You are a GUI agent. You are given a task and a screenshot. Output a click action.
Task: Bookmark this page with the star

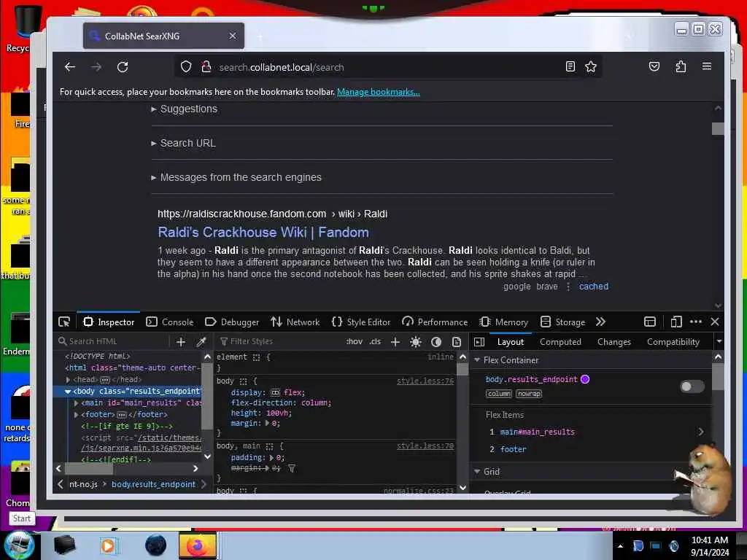(591, 66)
